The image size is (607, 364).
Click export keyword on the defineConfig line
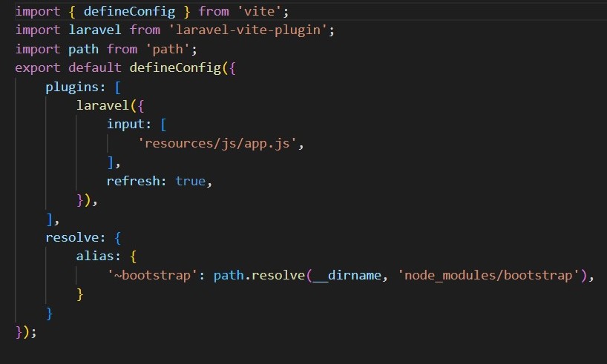38,68
